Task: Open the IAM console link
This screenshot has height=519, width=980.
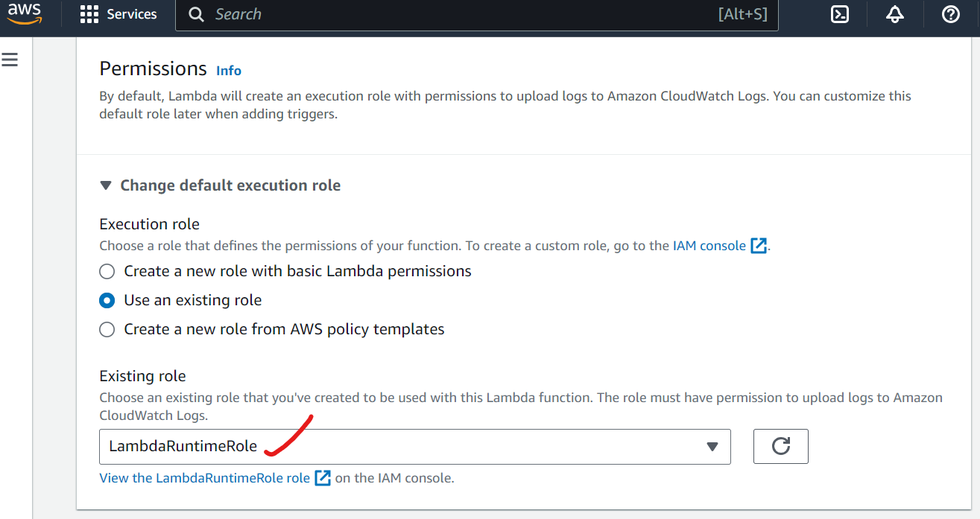Action: tap(709, 246)
